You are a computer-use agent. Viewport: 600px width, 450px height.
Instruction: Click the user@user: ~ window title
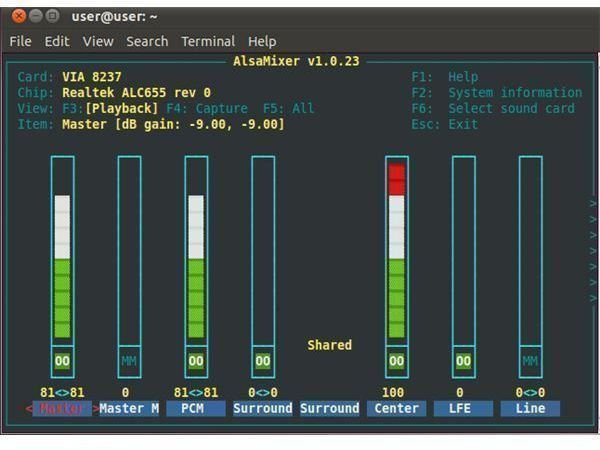[x=114, y=17]
